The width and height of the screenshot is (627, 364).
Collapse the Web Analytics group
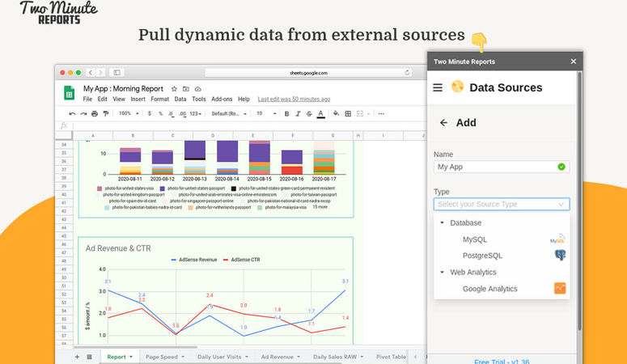point(442,273)
